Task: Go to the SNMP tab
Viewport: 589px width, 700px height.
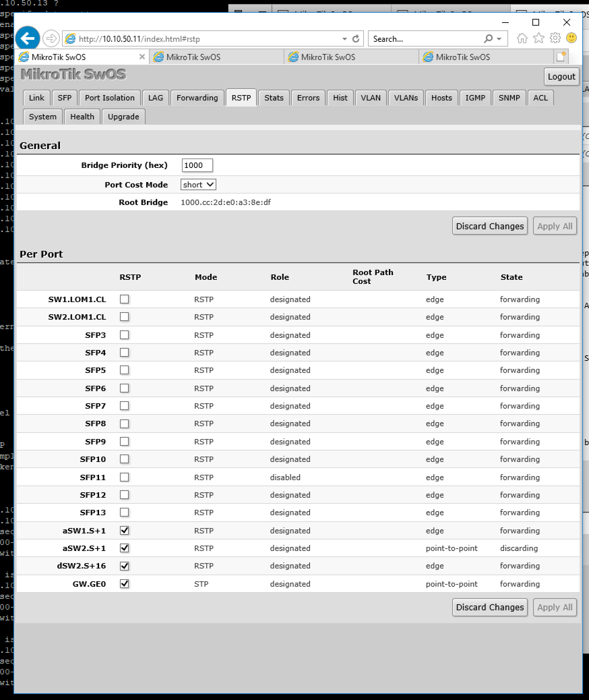Action: point(509,98)
